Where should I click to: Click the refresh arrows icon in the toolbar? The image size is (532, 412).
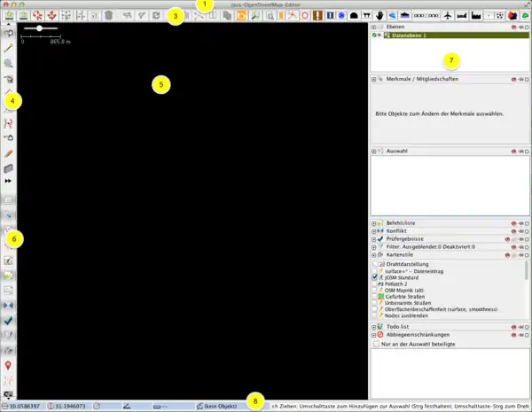[x=157, y=16]
